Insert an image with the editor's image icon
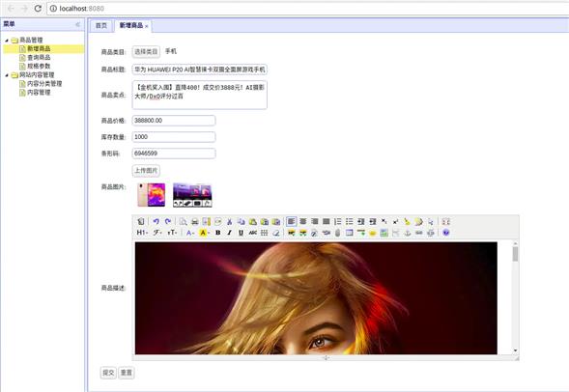 coord(292,233)
